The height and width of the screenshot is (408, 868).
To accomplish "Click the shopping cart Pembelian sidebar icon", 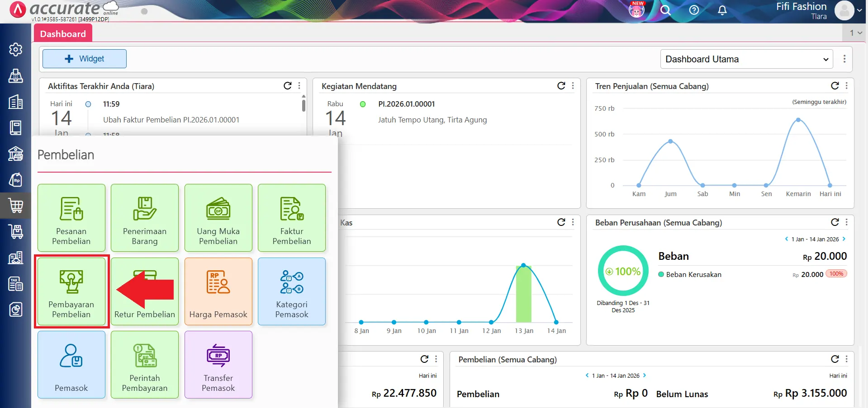I will point(16,206).
